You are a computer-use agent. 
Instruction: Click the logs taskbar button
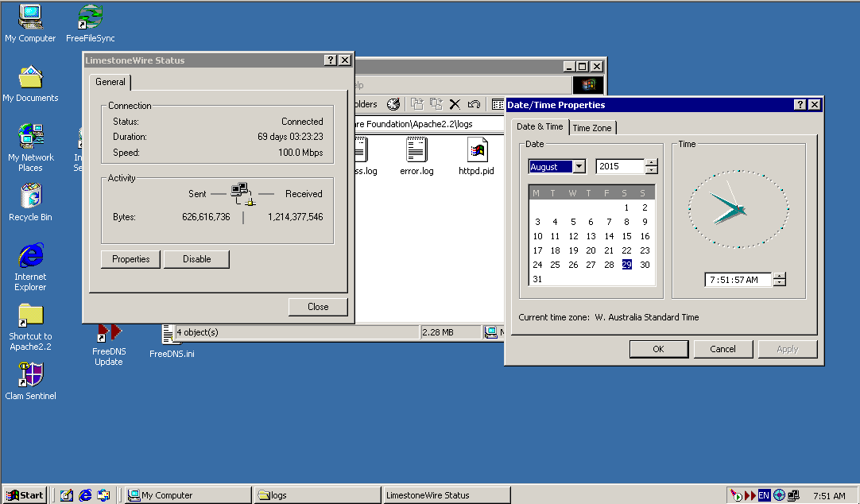[318, 495]
